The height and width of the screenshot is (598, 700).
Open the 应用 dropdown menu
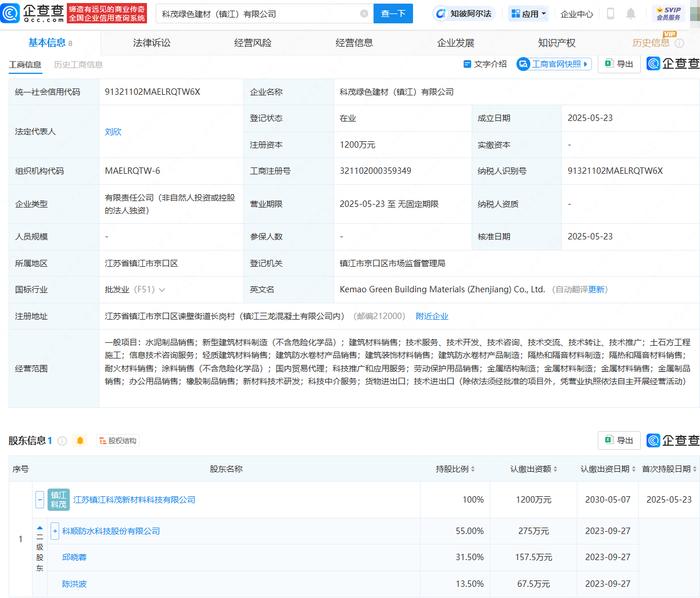pos(528,14)
